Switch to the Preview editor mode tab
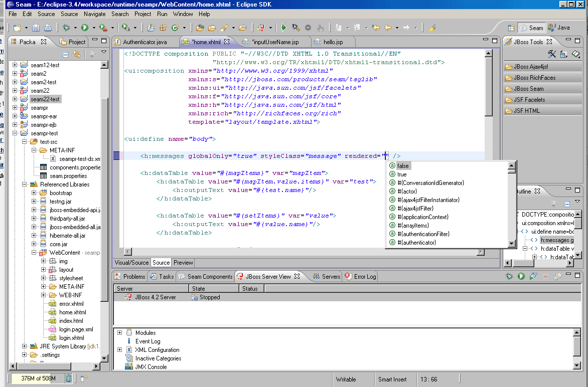 pos(183,262)
